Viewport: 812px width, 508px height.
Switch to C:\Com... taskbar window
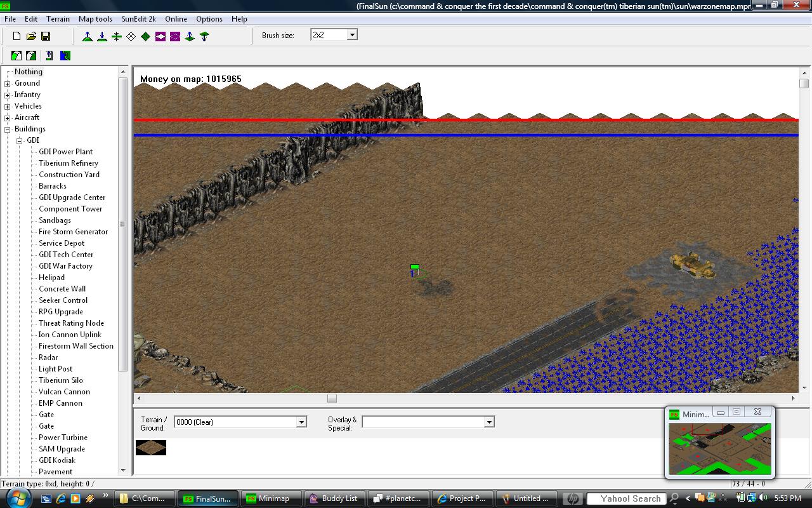click(145, 498)
